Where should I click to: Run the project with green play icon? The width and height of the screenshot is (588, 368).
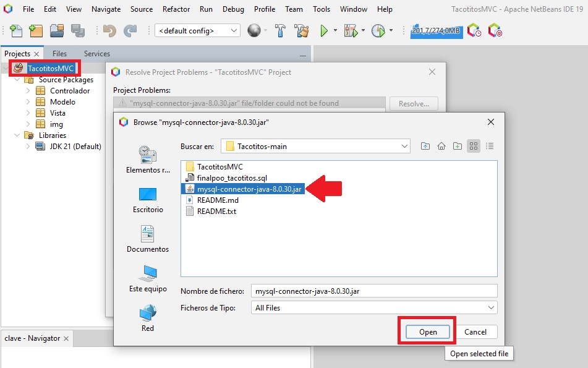tap(324, 31)
